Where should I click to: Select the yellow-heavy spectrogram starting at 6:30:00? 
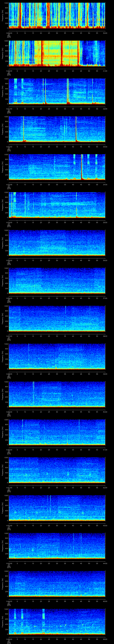[x=57, y=53]
